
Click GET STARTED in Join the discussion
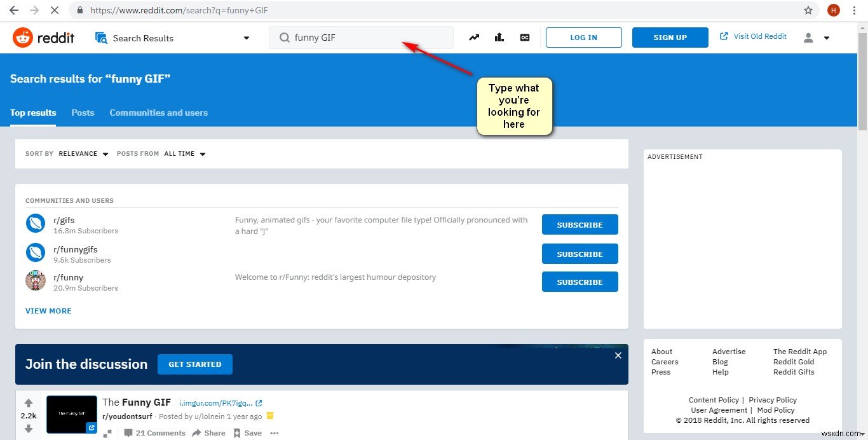(x=195, y=364)
